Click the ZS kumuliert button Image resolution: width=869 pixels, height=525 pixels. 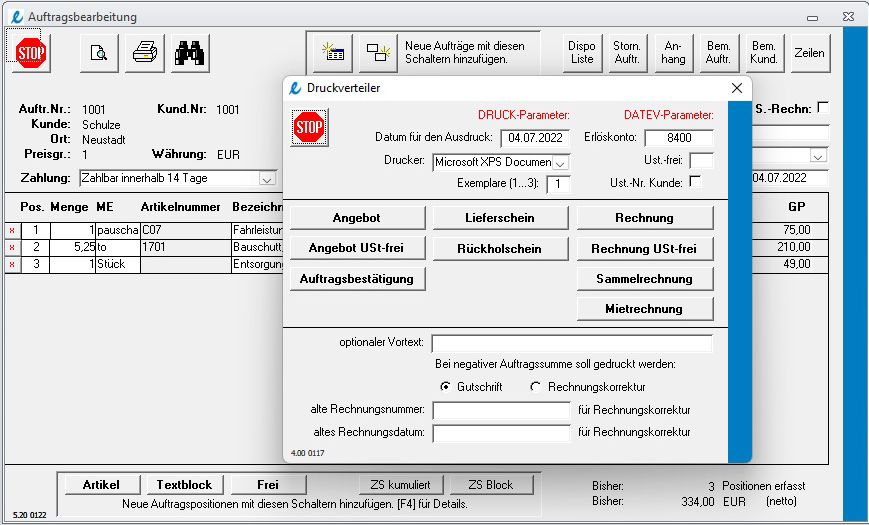[401, 485]
